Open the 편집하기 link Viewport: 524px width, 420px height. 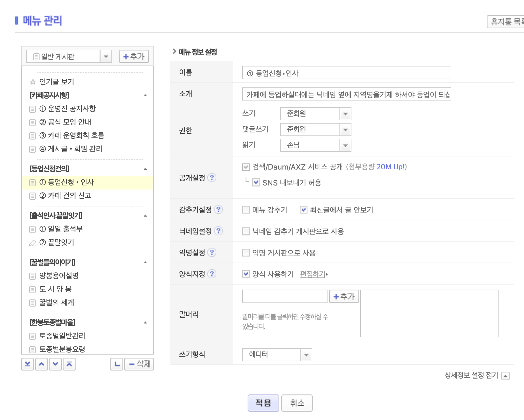coord(313,274)
